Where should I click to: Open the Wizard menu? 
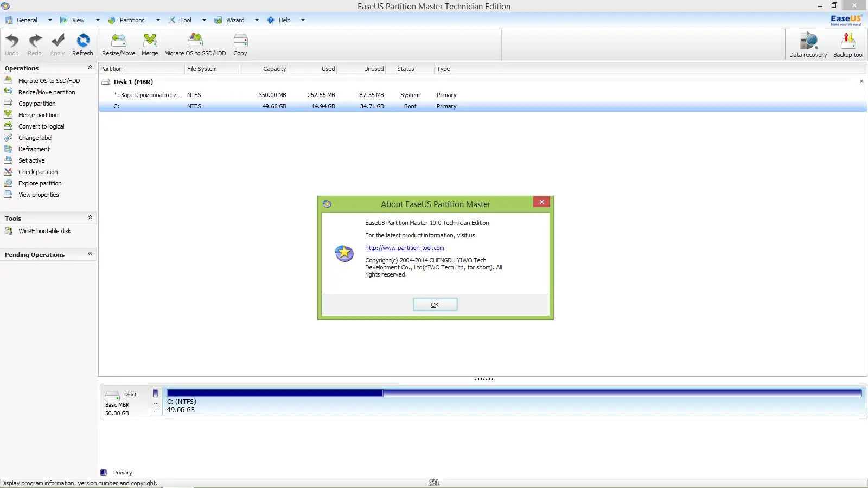coord(236,20)
